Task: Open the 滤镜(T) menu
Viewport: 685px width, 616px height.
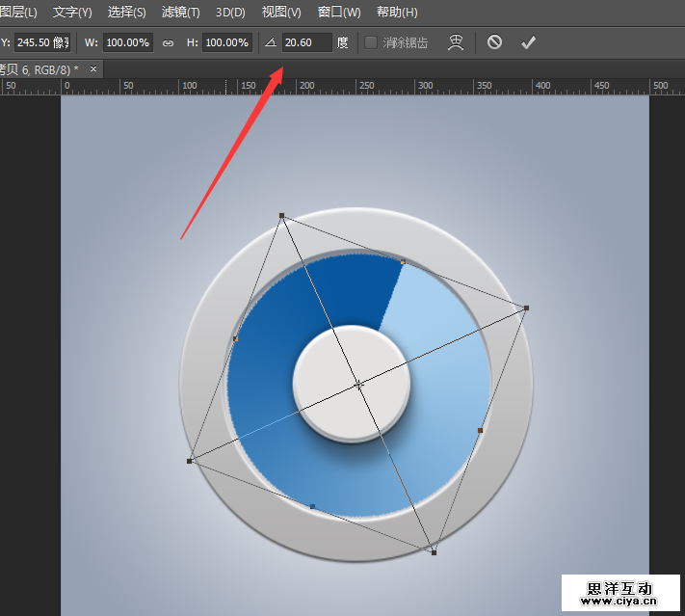Action: tap(181, 13)
